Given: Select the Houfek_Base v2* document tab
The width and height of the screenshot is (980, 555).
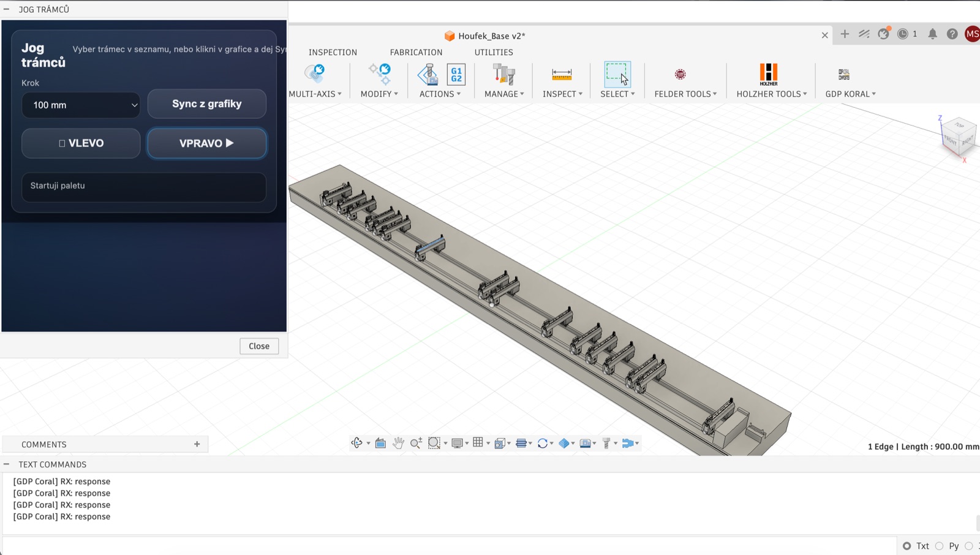Looking at the screenshot, I should coord(484,36).
